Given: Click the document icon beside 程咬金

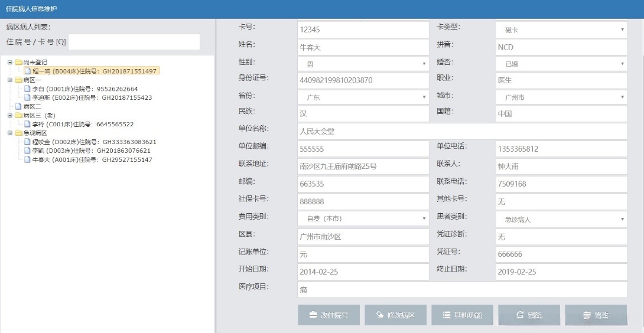Looking at the screenshot, I should pos(27,142).
